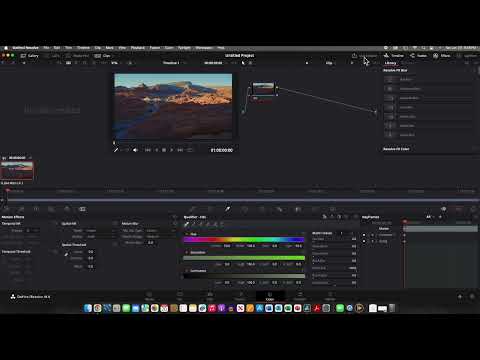
Task: Toggle the Hue qualifier enable dot
Action: [187, 234]
